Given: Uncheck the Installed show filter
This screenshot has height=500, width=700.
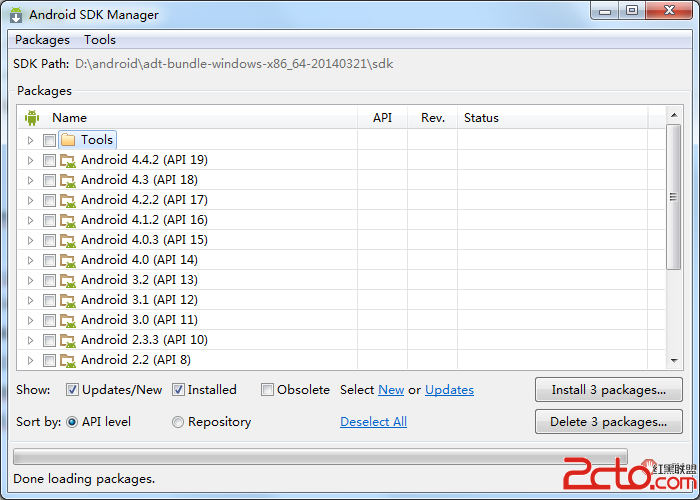Looking at the screenshot, I should (x=178, y=390).
